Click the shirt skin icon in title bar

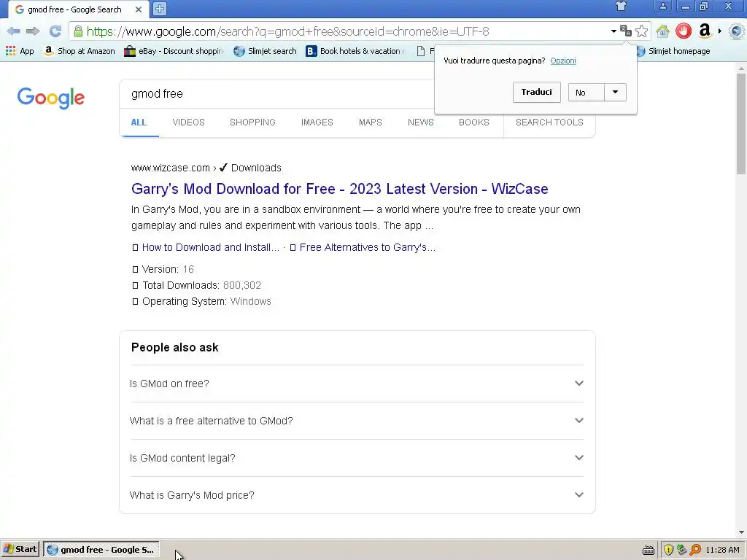[621, 7]
